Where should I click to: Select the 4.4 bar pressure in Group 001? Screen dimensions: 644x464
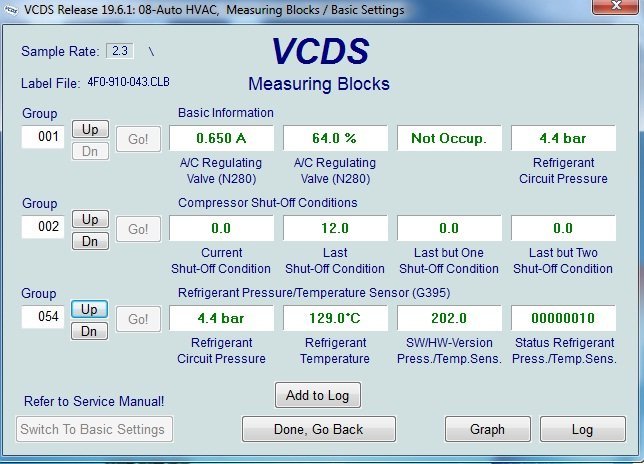pos(563,138)
